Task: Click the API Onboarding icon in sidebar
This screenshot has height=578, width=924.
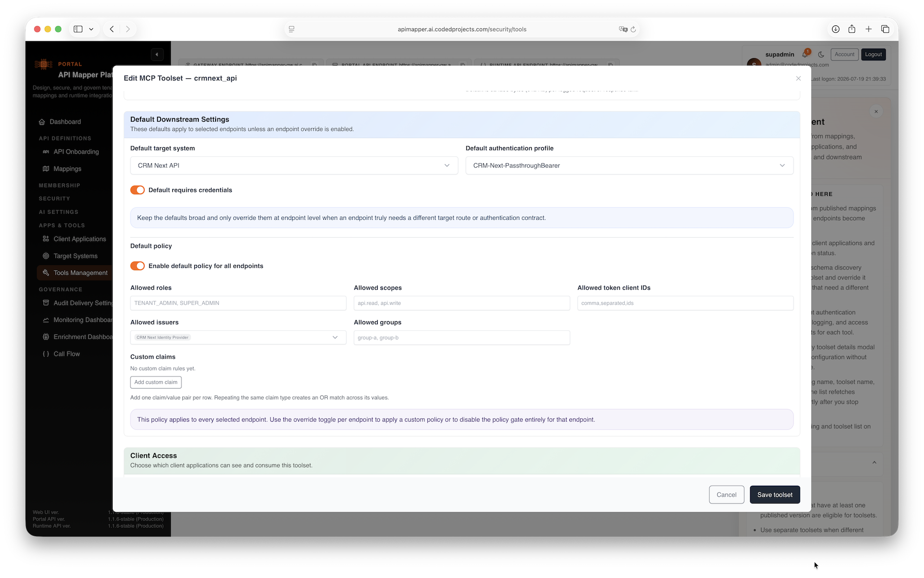Action: click(46, 151)
